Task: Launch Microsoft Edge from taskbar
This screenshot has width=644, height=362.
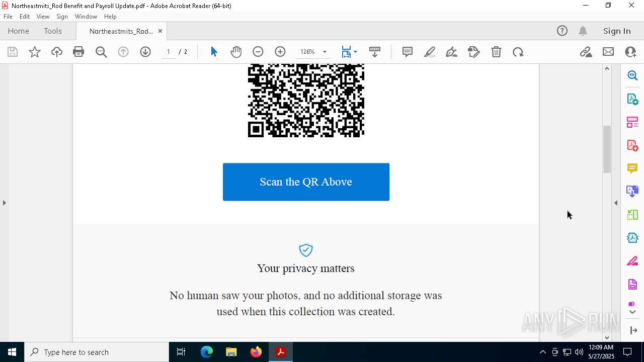Action: click(x=207, y=352)
